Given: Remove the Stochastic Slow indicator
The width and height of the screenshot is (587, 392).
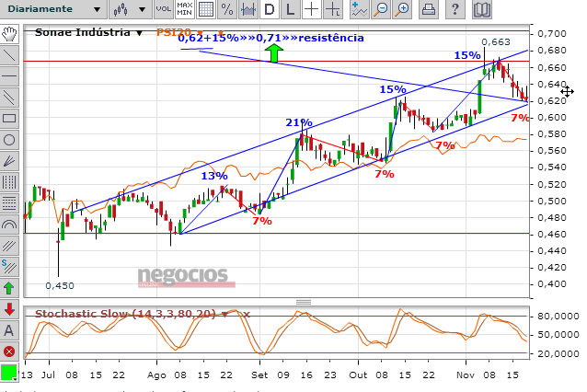Looking at the screenshot, I should (x=246, y=314).
